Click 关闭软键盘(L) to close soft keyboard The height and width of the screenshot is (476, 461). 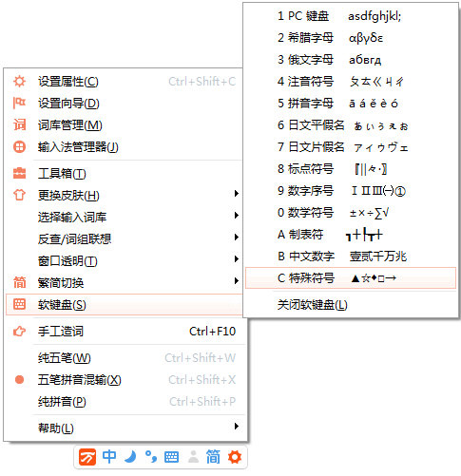pos(351,305)
